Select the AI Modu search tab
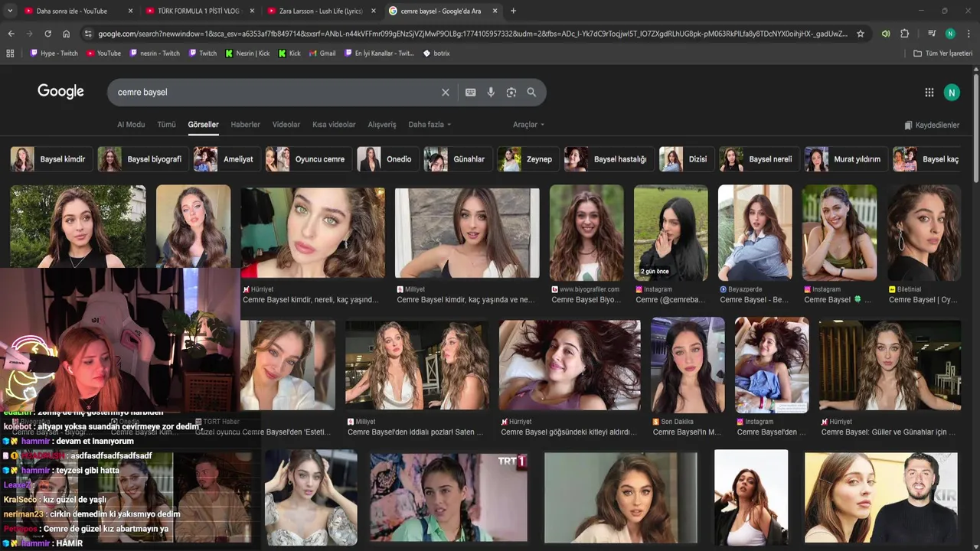Image resolution: width=980 pixels, height=551 pixels. click(131, 125)
